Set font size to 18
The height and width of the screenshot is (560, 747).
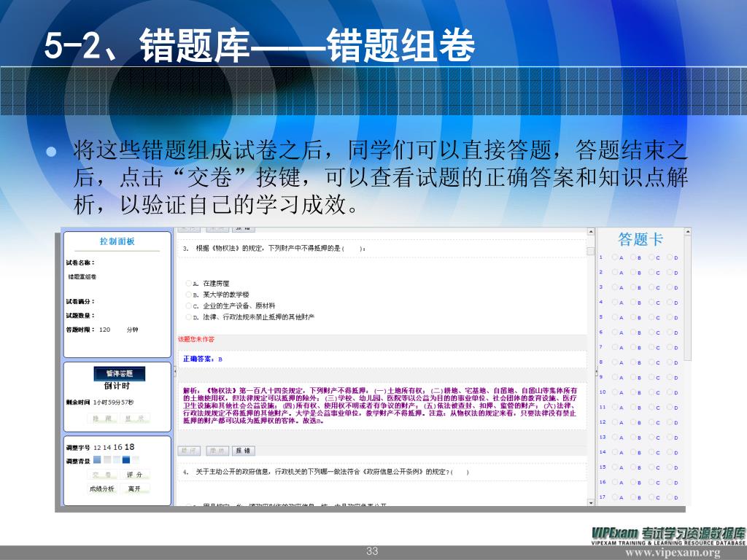(x=129, y=447)
